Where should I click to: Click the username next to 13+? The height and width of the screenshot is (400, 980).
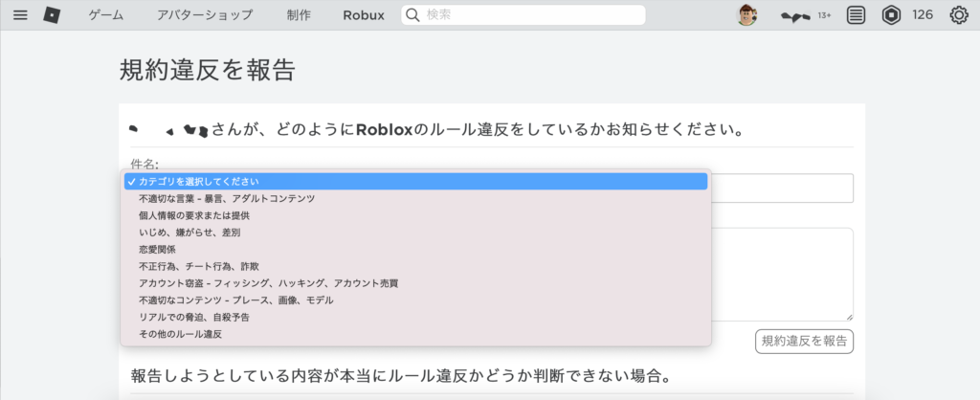[x=795, y=15]
